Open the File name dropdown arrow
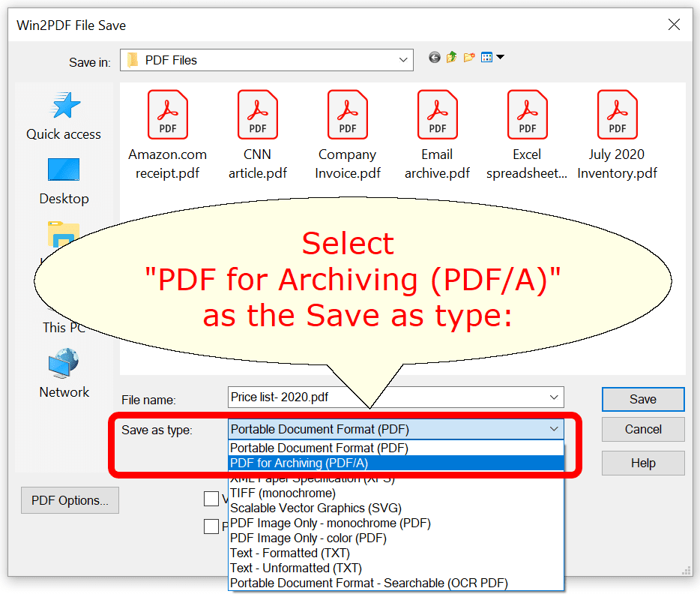The image size is (700, 597). (554, 397)
